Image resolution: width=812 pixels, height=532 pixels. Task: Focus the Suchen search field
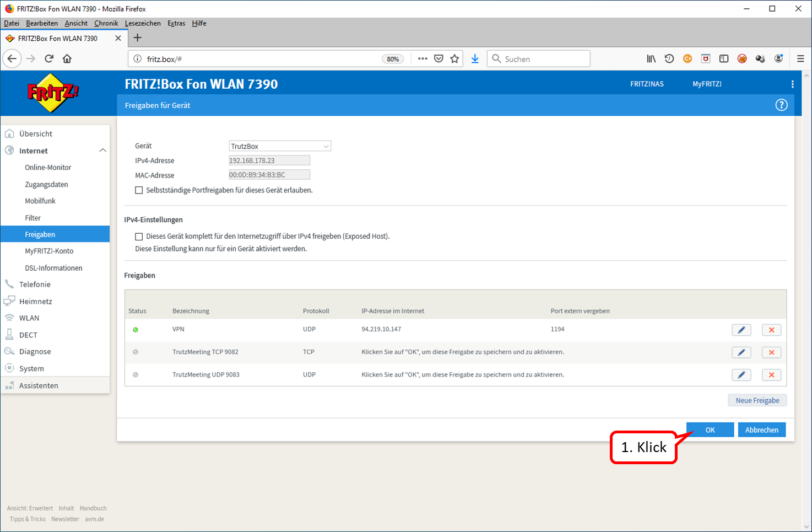pos(539,58)
